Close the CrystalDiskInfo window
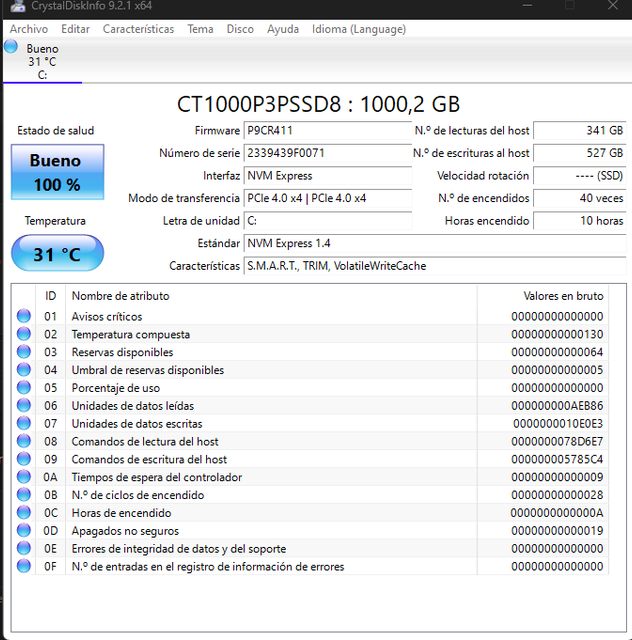Viewport: 632px width, 640px height. pyautogui.click(x=612, y=5)
